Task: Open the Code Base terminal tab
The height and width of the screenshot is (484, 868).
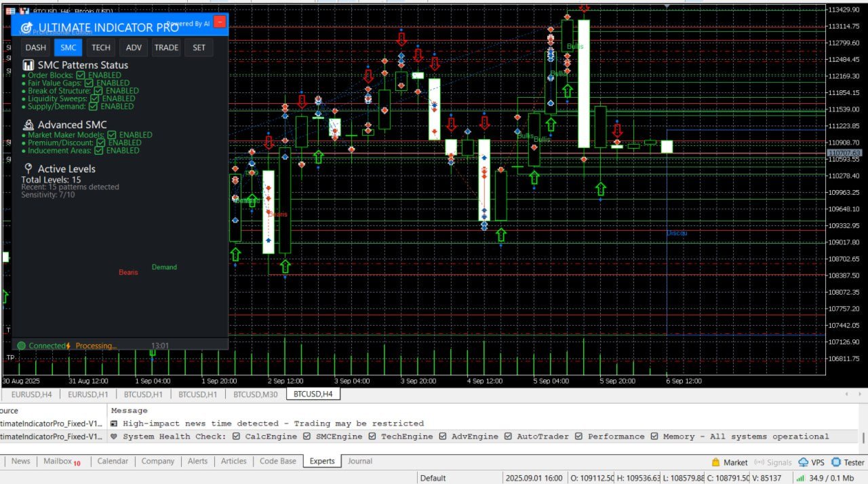Action: click(x=278, y=461)
